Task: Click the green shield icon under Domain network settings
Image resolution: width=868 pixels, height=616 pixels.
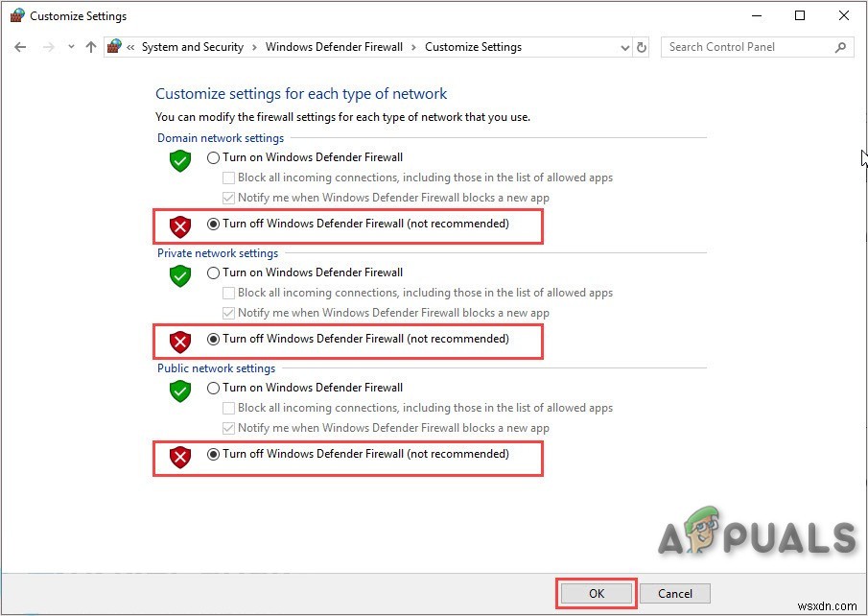Action: tap(179, 161)
